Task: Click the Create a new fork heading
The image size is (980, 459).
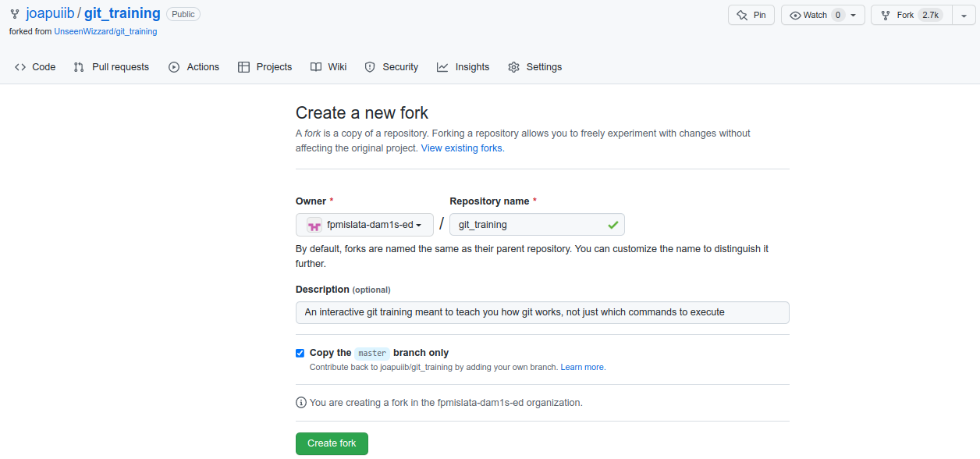Action: coord(362,112)
